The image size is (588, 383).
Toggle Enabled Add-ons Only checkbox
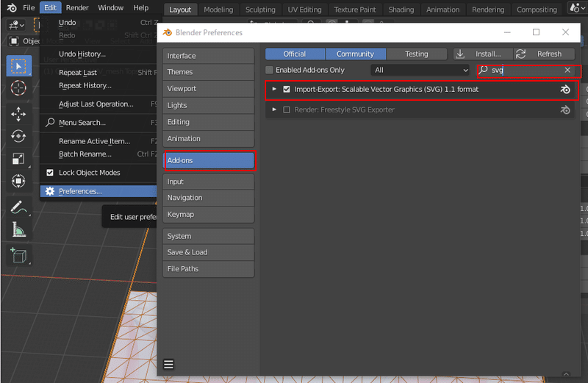[269, 70]
